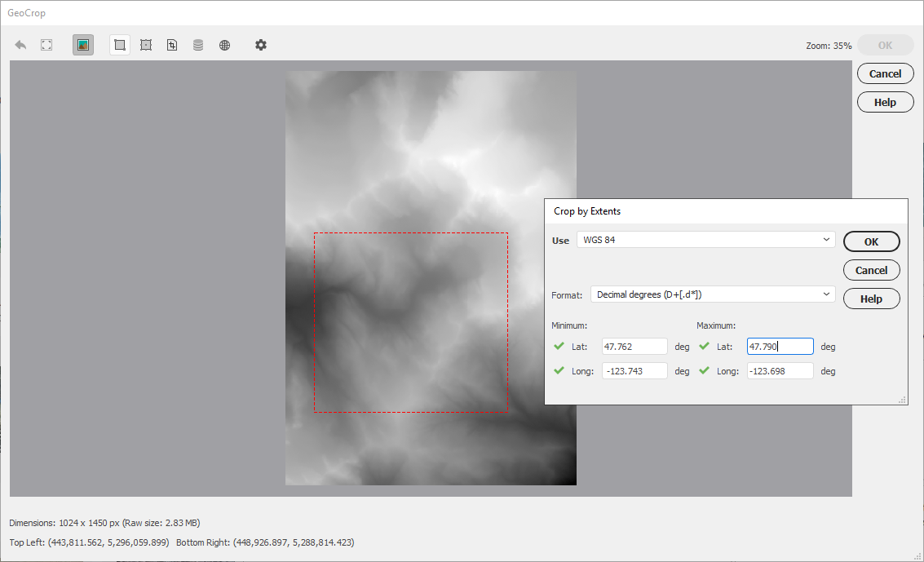Click Help in Crop by Extents dialog
Image resolution: width=924 pixels, height=562 pixels.
(872, 299)
